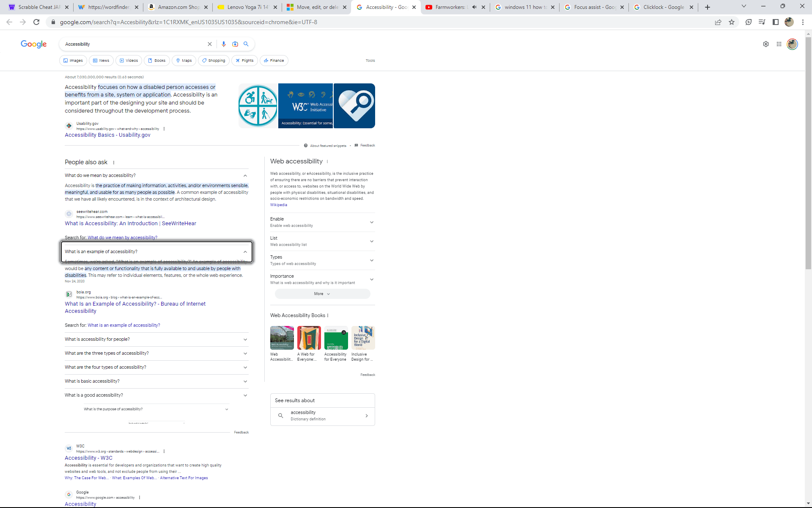Open Chrome side panel icon

pos(775,22)
